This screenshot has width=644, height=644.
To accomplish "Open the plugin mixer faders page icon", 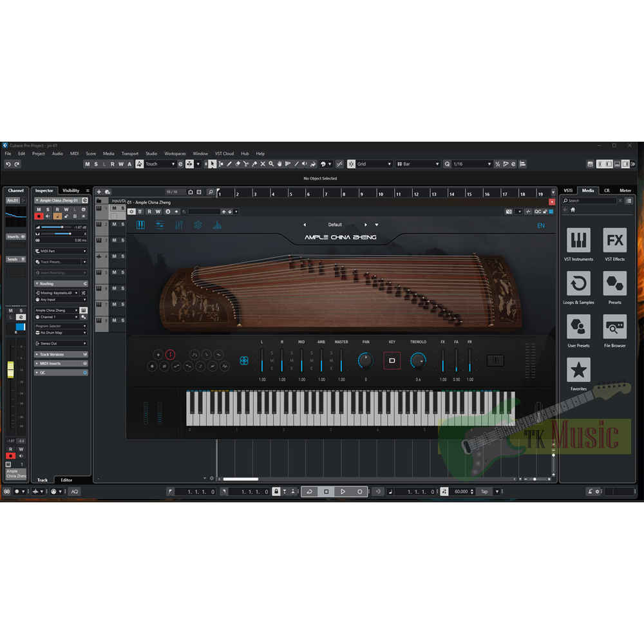I will [x=178, y=225].
